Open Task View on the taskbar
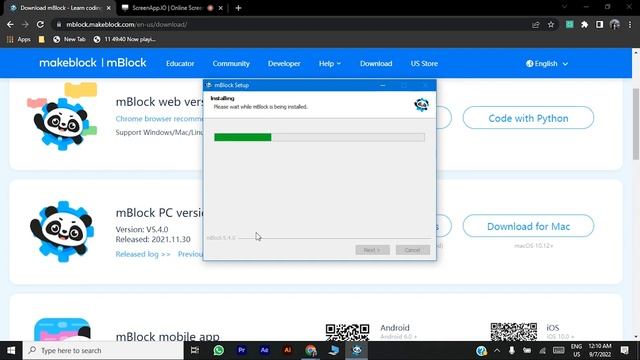Viewport: 640px width, 360px height. click(195, 351)
